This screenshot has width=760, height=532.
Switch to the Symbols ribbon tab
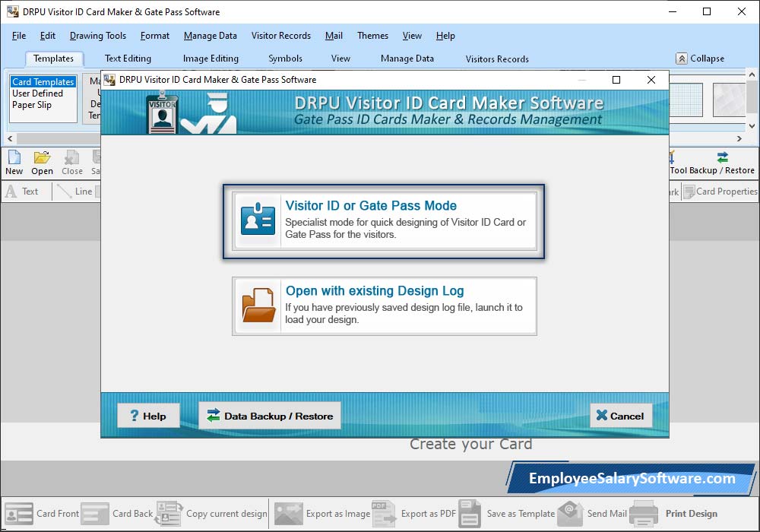pos(286,59)
